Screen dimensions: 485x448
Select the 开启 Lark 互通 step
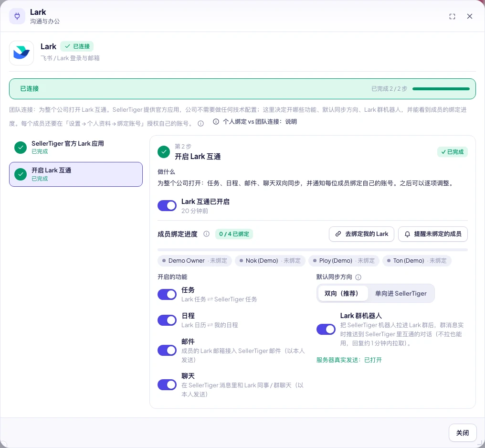click(76, 174)
